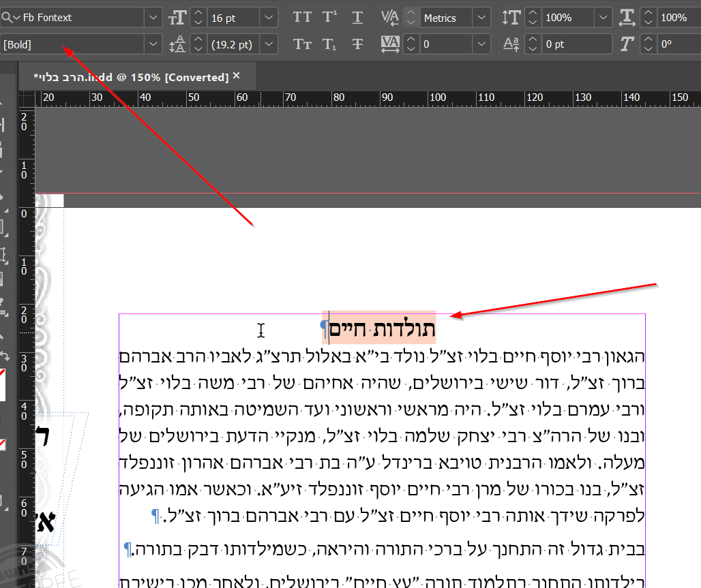Click the horizontal scale stepper arrows
This screenshot has width=701, height=588.
pos(648,18)
